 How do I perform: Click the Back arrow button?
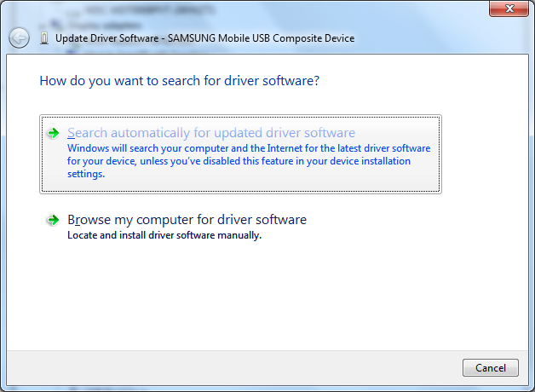[x=19, y=37]
